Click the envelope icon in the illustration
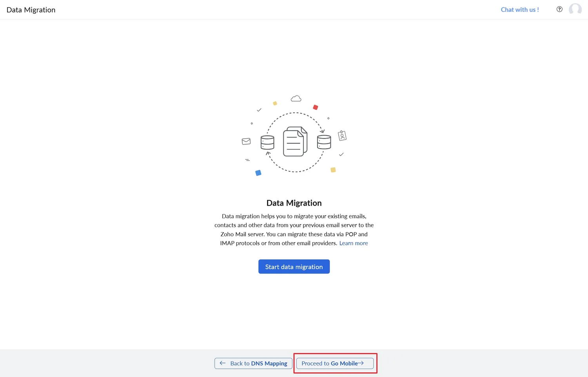The height and width of the screenshot is (377, 588). [246, 141]
